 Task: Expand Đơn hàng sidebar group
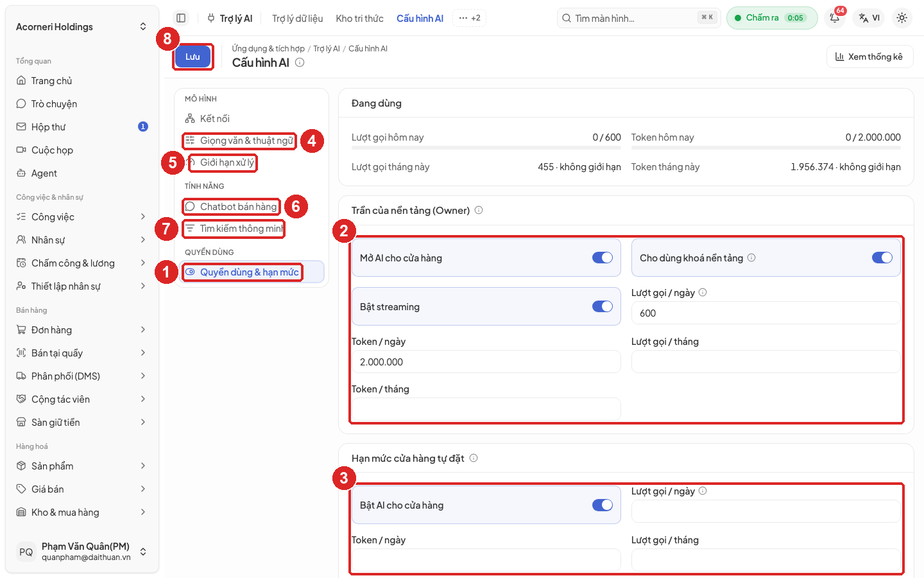82,330
